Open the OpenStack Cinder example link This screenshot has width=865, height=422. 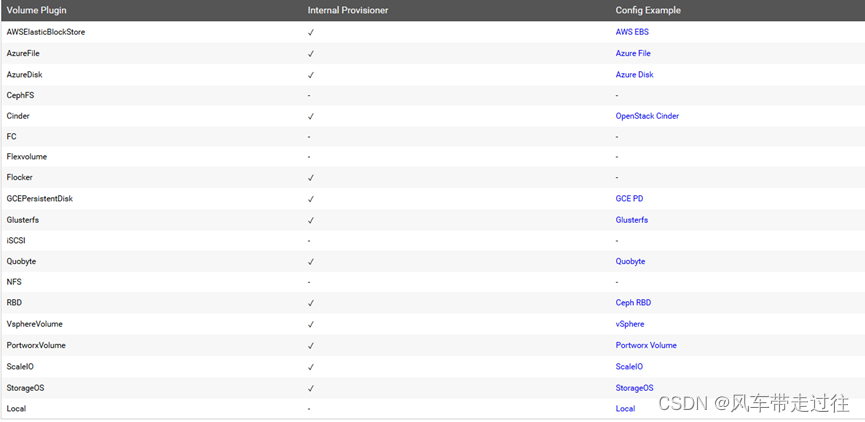(x=647, y=116)
